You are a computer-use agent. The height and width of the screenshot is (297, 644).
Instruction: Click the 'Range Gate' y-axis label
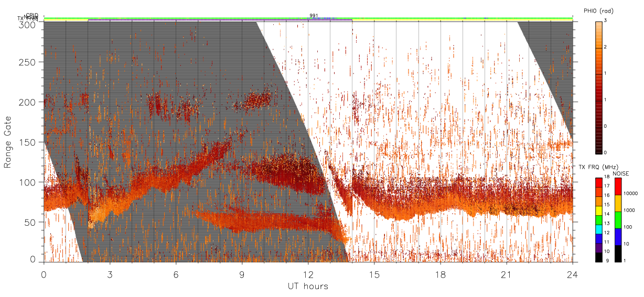coord(8,141)
